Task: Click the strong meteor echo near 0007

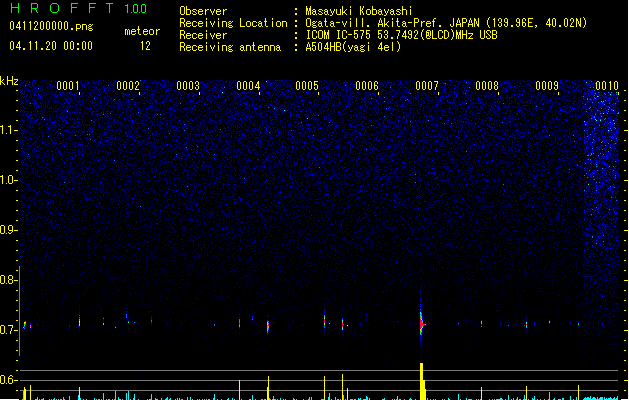Action: [x=421, y=323]
